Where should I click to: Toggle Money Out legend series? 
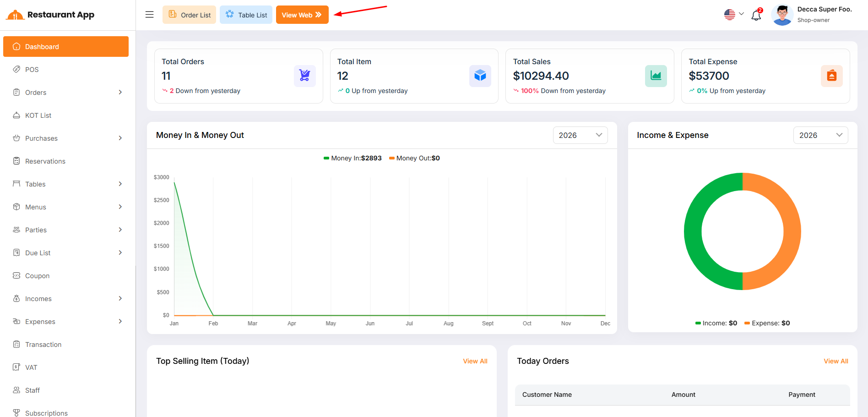coord(414,158)
